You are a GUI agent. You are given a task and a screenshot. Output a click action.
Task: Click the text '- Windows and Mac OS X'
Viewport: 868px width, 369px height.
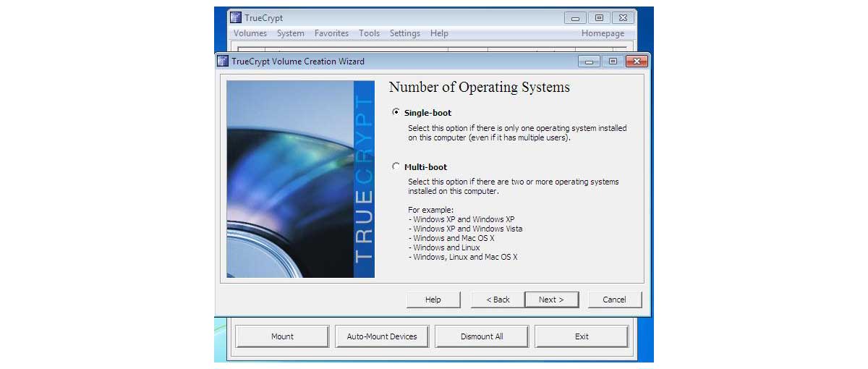point(451,238)
